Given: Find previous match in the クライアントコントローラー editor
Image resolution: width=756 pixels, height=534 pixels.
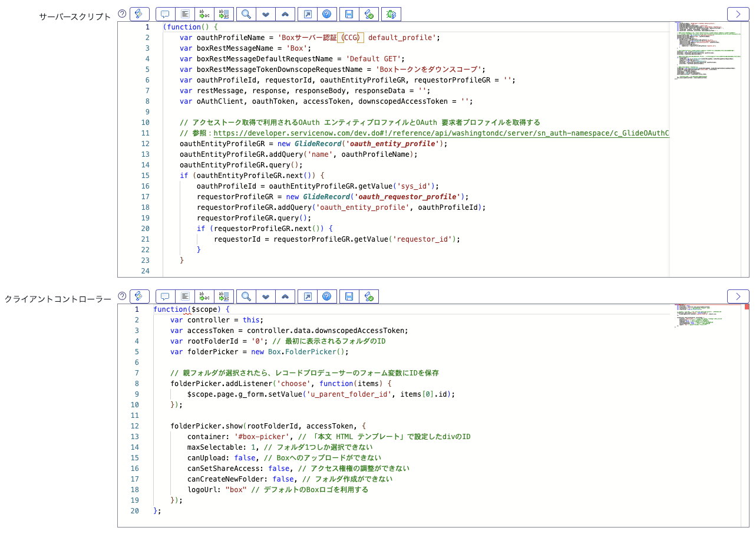Looking at the screenshot, I should [285, 296].
